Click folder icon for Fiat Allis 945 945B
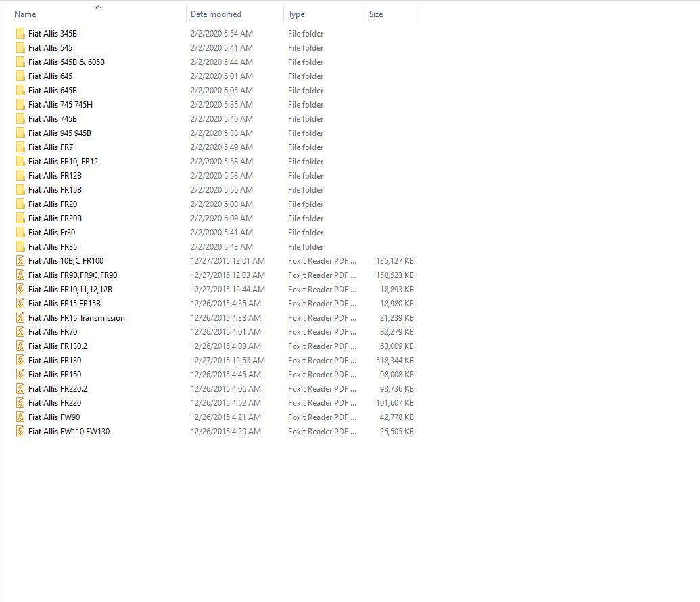Screen dimensions: 700x602 [x=20, y=133]
